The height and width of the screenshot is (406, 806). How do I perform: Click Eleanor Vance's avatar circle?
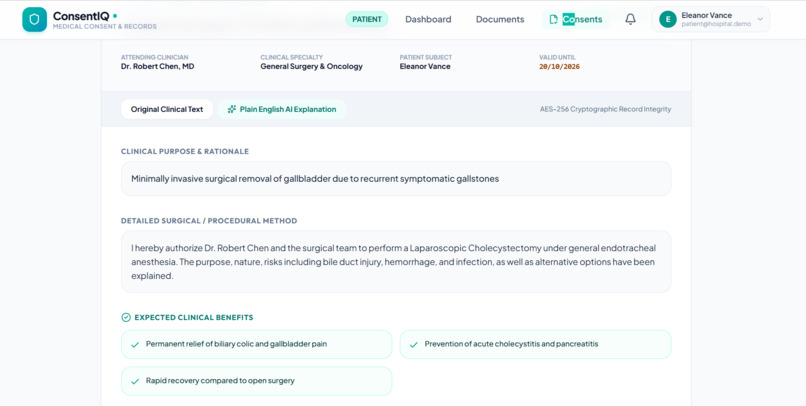(x=668, y=20)
